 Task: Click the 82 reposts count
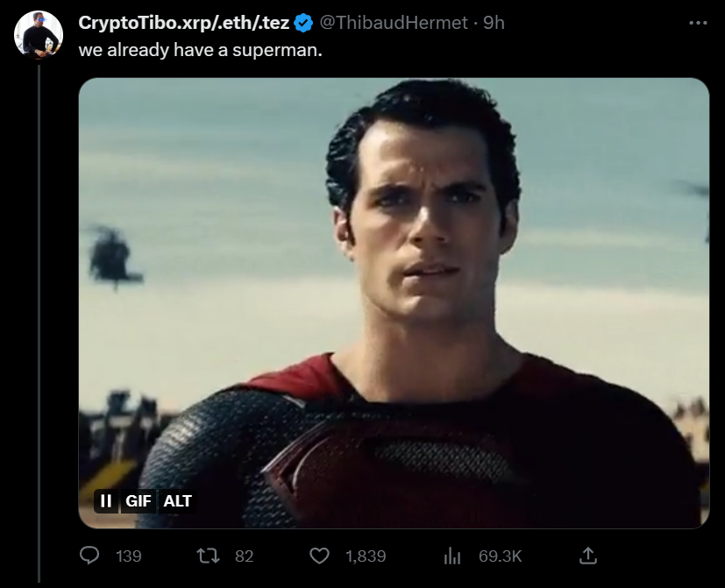pos(244,556)
